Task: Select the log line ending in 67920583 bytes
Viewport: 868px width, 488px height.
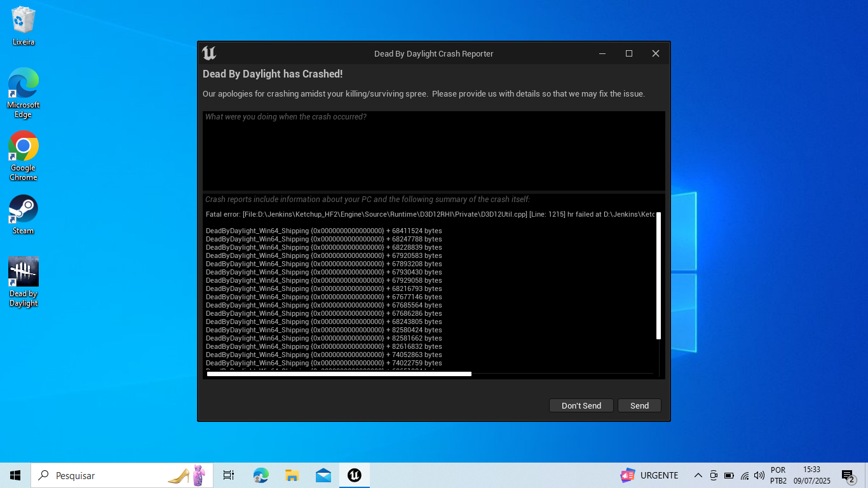Action: coord(324,255)
